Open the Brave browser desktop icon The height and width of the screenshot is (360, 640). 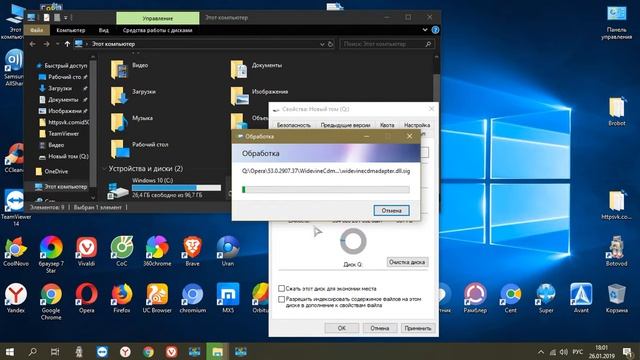coord(192,251)
